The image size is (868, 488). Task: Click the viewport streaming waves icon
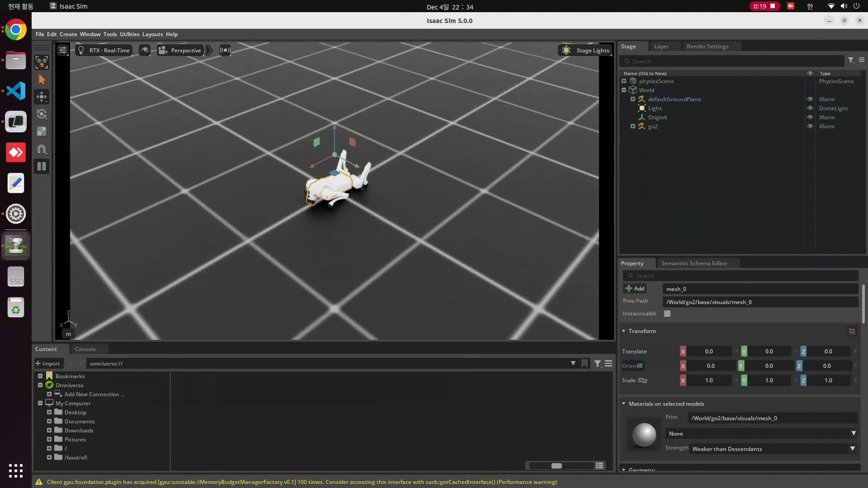pos(225,50)
